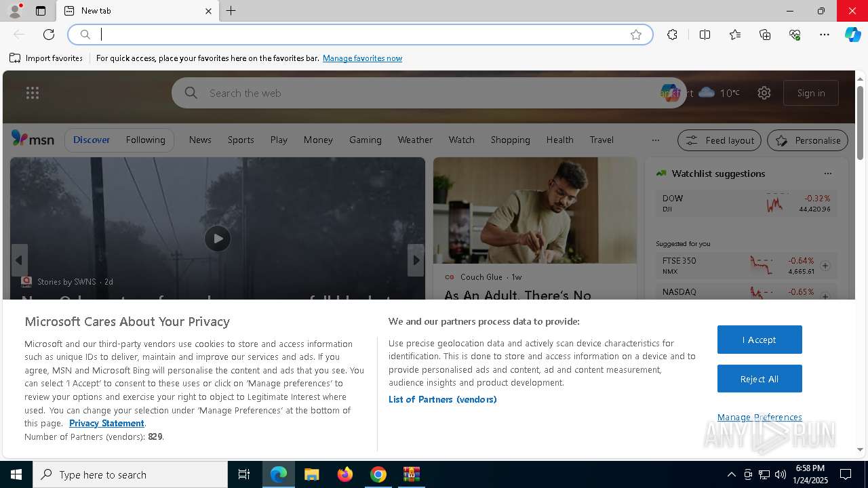Click Sign in button
The width and height of the screenshot is (868, 488).
coord(811,93)
